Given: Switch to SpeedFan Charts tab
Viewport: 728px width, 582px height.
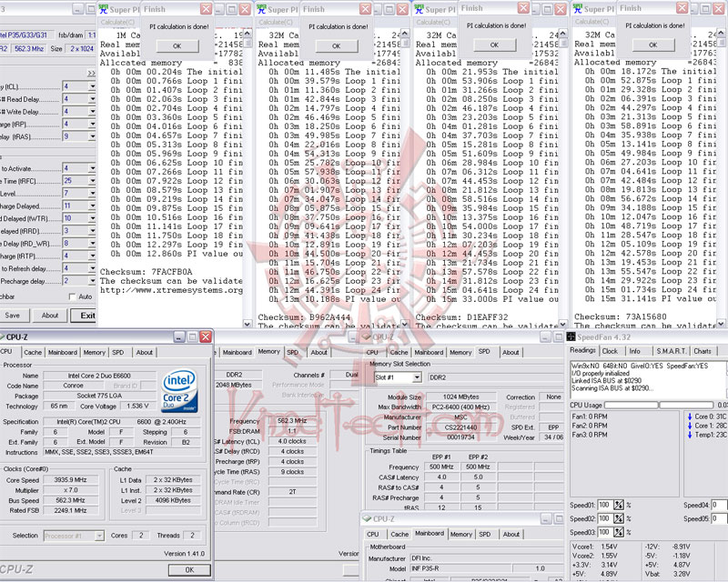Looking at the screenshot, I should [703, 351].
